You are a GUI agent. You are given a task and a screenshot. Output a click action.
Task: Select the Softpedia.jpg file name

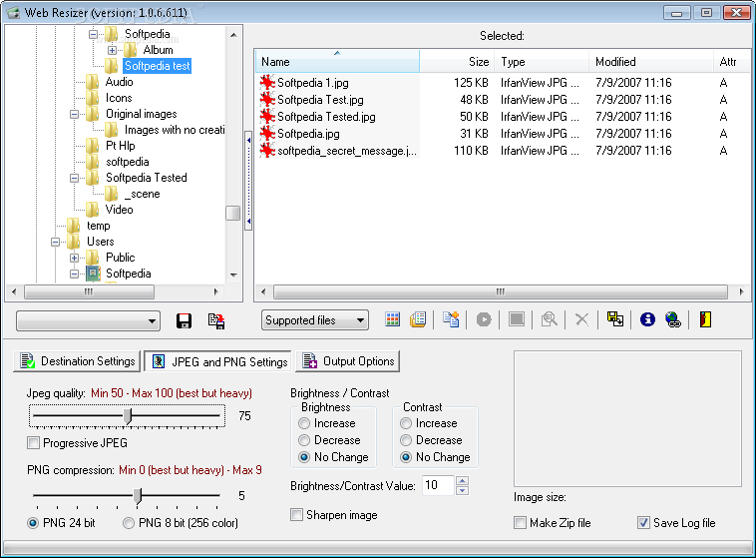(308, 134)
